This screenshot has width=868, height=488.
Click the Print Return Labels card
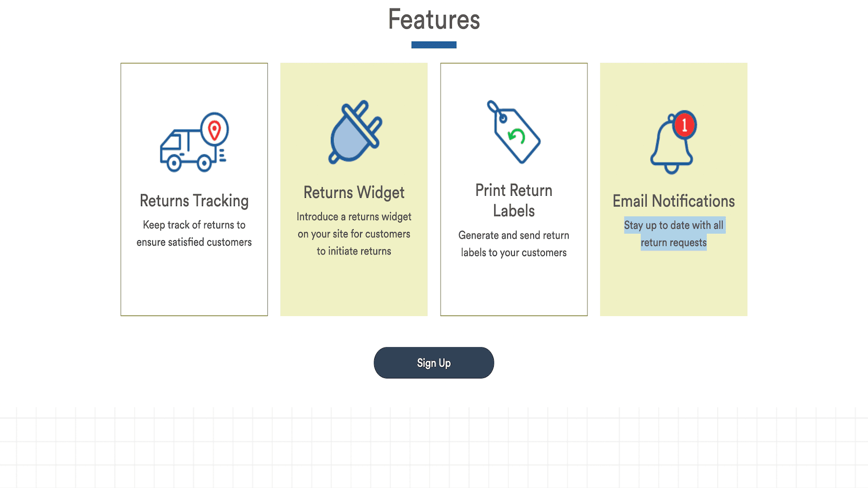coord(514,189)
